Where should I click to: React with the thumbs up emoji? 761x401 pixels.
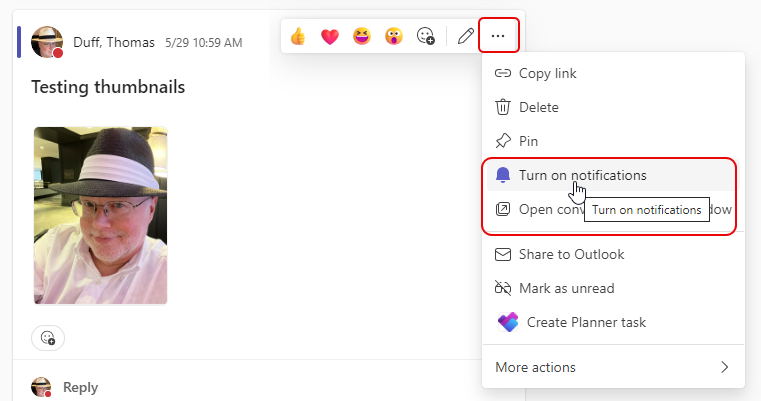(298, 37)
